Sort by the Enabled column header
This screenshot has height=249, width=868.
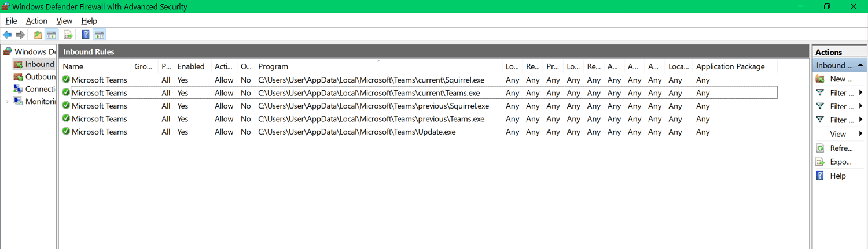pyautogui.click(x=193, y=66)
